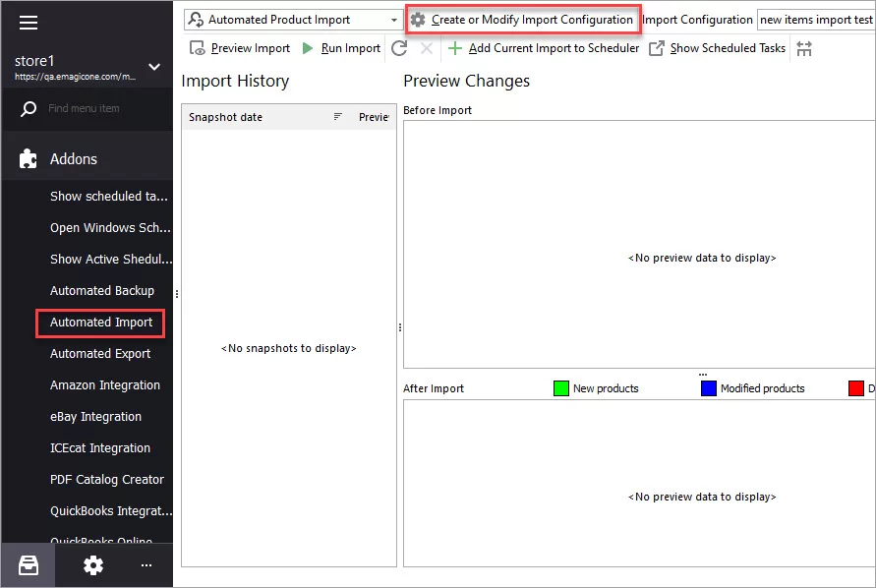Image resolution: width=876 pixels, height=588 pixels.
Task: Click the Preview column header
Action: [374, 117]
